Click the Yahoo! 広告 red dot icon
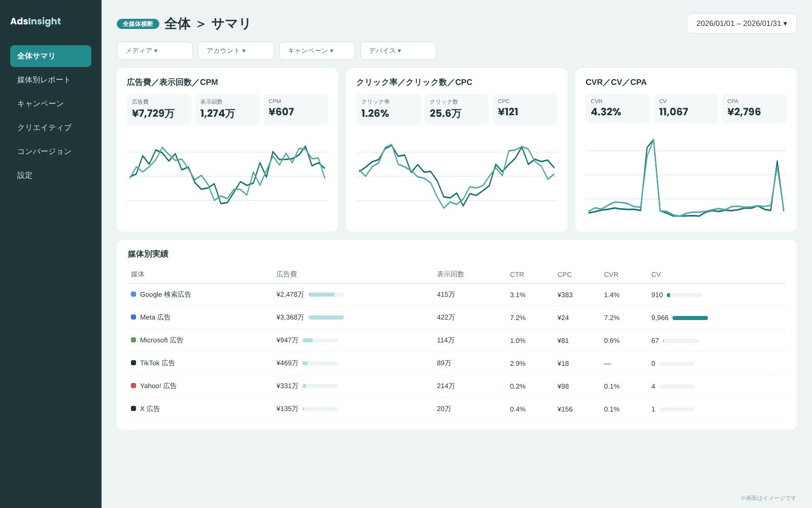The image size is (812, 508). [x=133, y=386]
